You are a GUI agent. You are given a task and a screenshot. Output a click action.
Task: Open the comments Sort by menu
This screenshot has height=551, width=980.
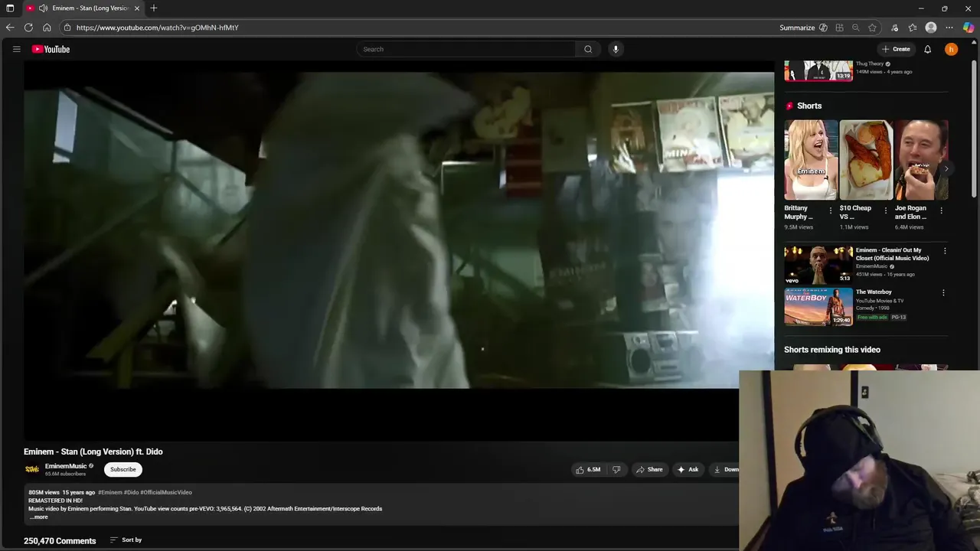(126, 540)
